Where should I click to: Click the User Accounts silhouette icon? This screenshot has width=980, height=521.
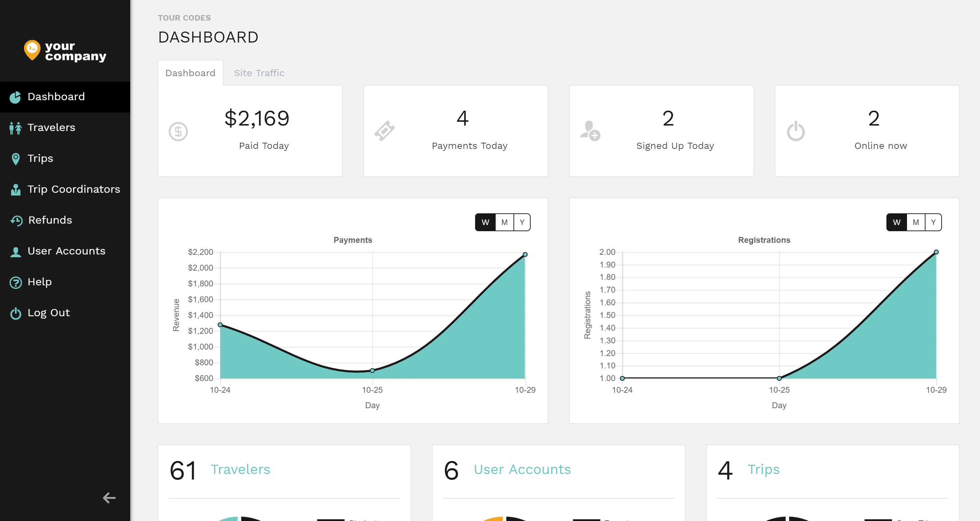pyautogui.click(x=15, y=251)
